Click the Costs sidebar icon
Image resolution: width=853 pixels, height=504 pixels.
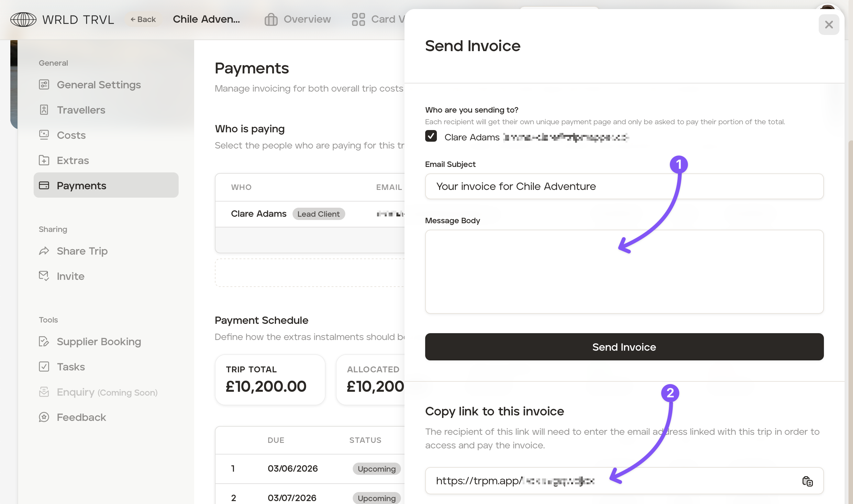(44, 135)
